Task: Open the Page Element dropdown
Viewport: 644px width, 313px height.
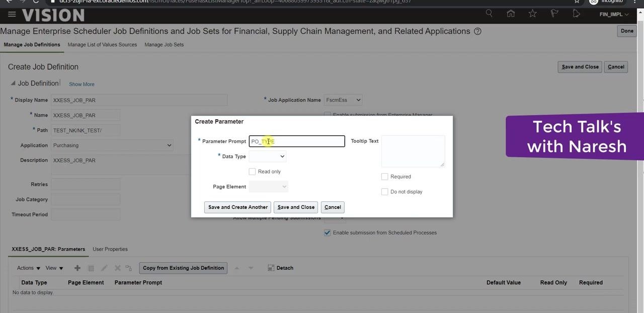Action: tap(269, 187)
